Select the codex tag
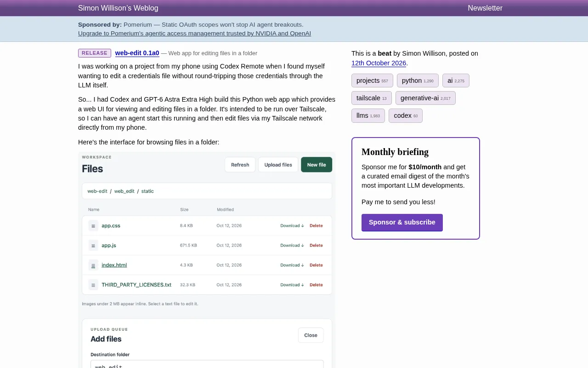588x368 pixels. pos(406,115)
